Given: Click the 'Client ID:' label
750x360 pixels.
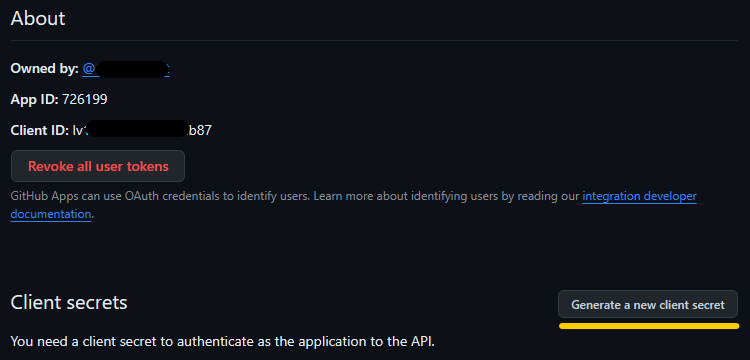Looking at the screenshot, I should point(40,130).
